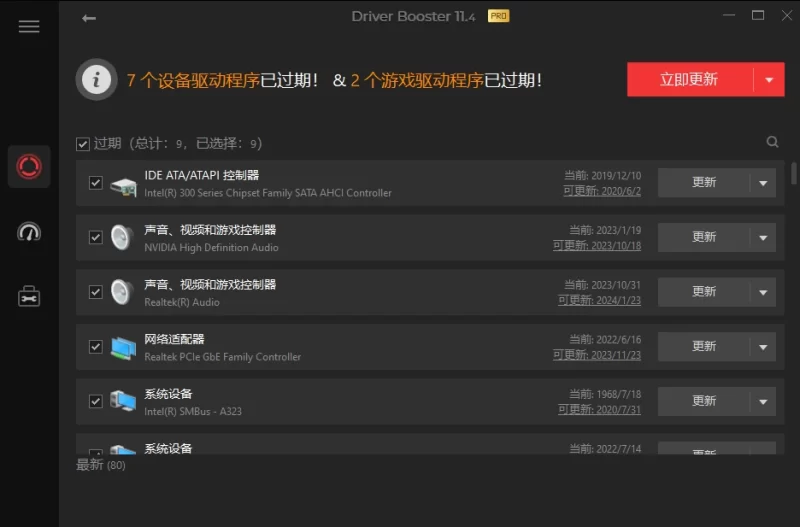This screenshot has width=800, height=527.
Task: Click the red 立即更新 button
Action: pyautogui.click(x=690, y=80)
